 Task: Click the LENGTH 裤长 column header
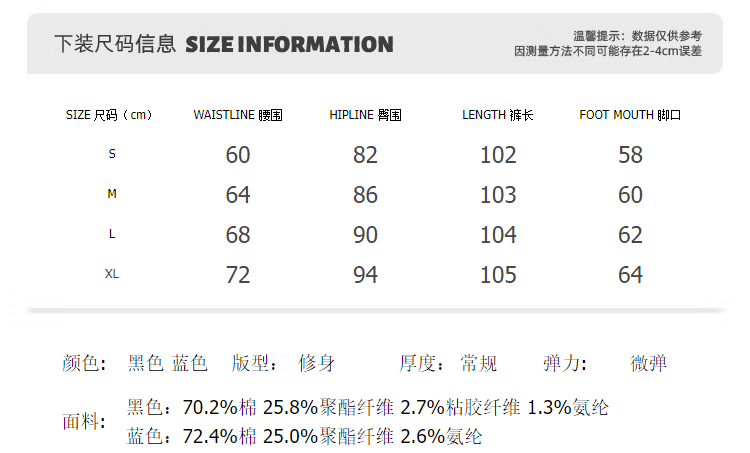497,115
